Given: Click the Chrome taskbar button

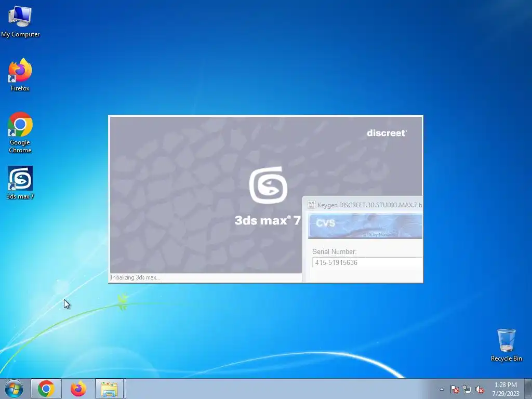Looking at the screenshot, I should coord(46,389).
